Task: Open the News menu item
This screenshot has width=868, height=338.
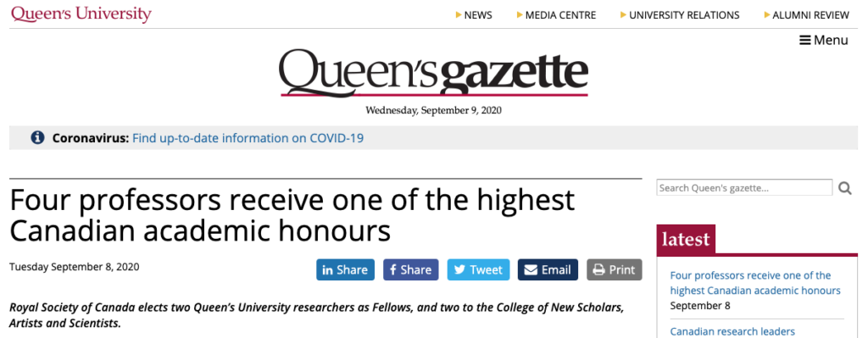Action: (474, 15)
